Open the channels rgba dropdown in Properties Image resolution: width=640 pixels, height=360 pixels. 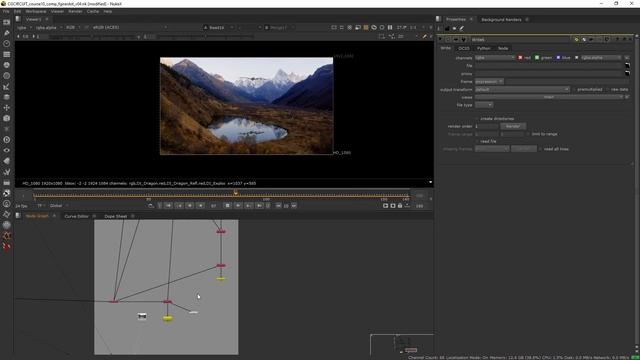click(x=495, y=58)
